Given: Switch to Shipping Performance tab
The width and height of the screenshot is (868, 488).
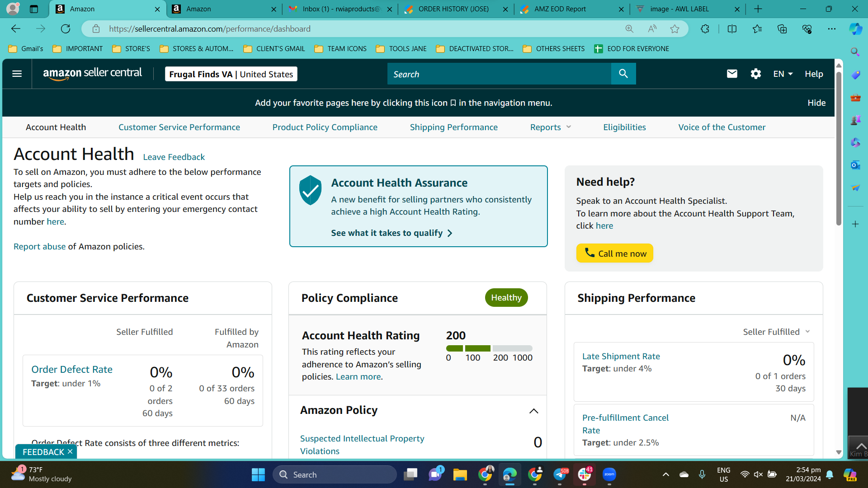Looking at the screenshot, I should 453,127.
